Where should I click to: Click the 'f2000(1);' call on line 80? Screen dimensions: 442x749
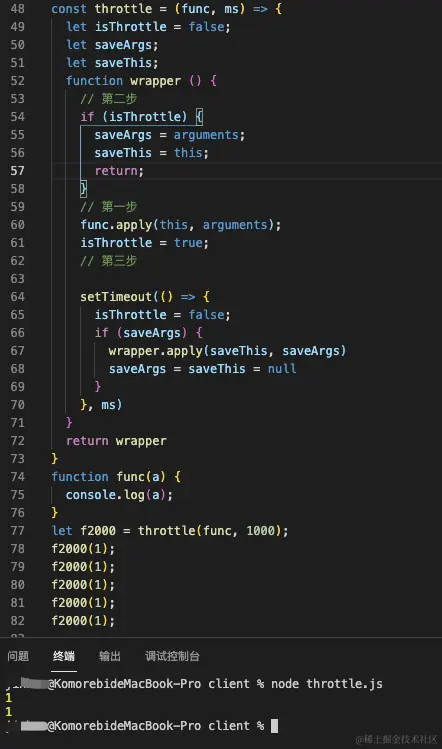coord(83,585)
